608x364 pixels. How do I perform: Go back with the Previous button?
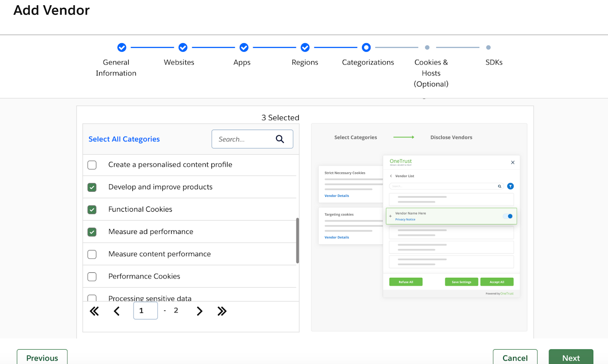(42, 357)
